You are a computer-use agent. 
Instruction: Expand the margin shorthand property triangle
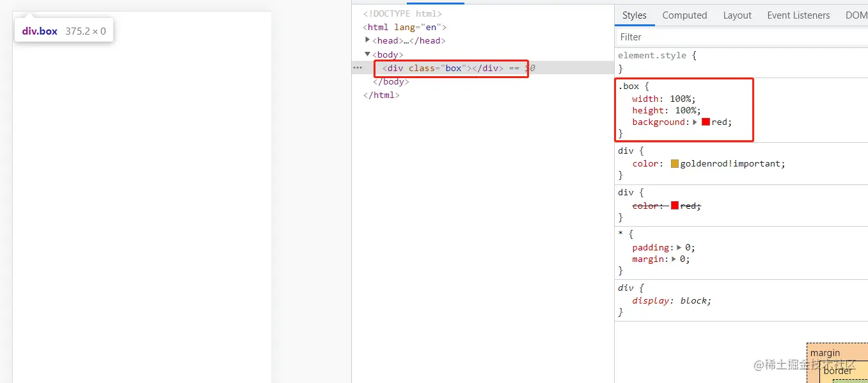pos(674,259)
